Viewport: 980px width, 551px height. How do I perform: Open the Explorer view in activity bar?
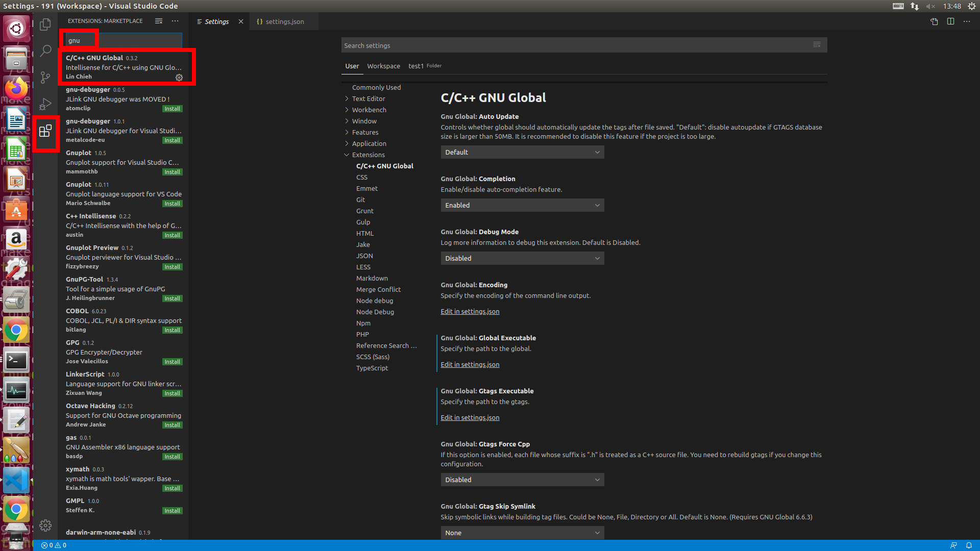45,24
